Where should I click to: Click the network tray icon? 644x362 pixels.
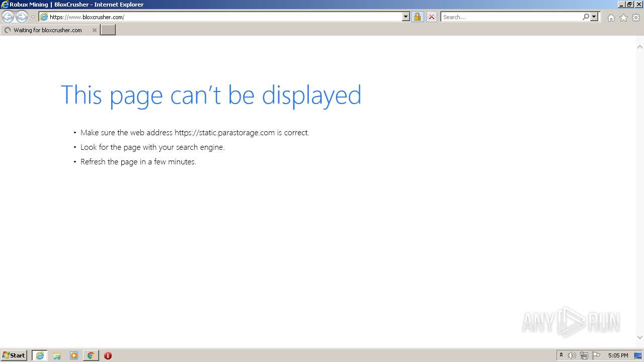click(x=584, y=355)
